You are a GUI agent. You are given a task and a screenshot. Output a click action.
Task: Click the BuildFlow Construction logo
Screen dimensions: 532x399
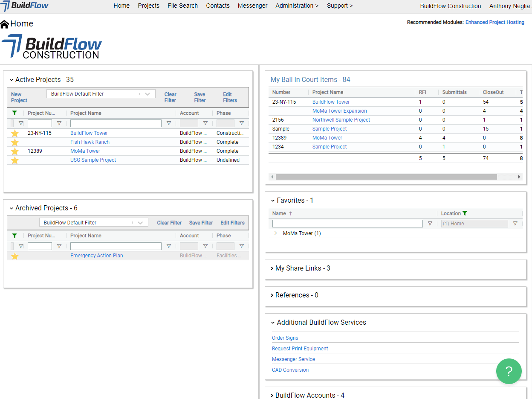[51, 47]
